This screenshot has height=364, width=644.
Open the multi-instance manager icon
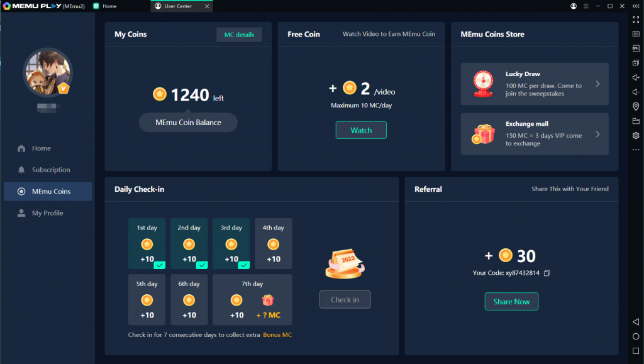(x=636, y=62)
